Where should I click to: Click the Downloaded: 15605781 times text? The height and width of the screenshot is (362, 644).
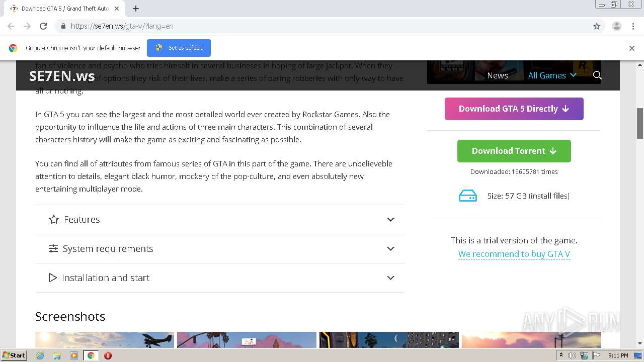[514, 172]
